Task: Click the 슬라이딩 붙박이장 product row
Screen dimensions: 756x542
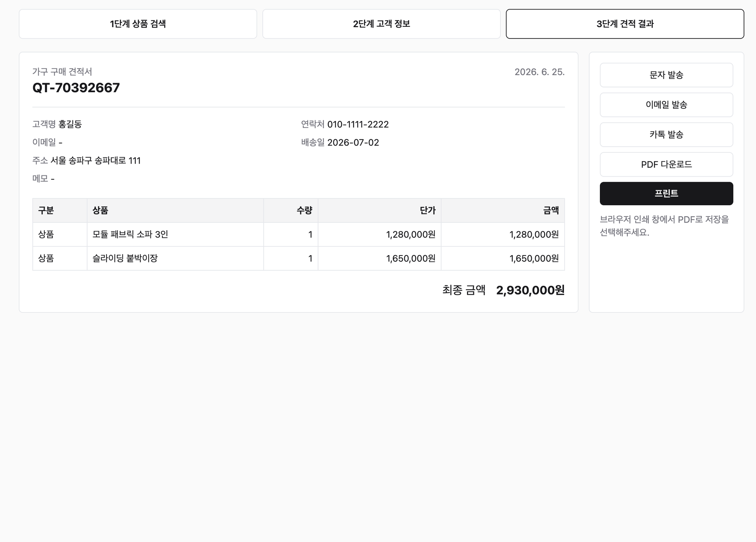Action: [x=299, y=259]
